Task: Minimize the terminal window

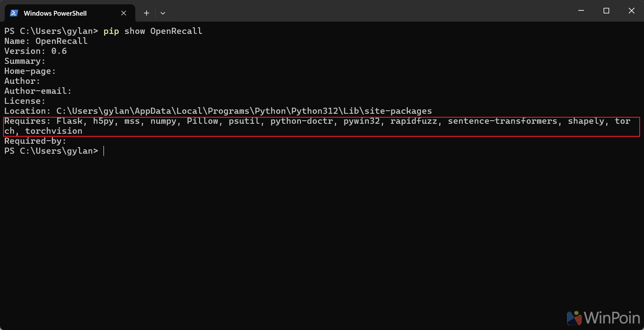Action: pos(580,11)
